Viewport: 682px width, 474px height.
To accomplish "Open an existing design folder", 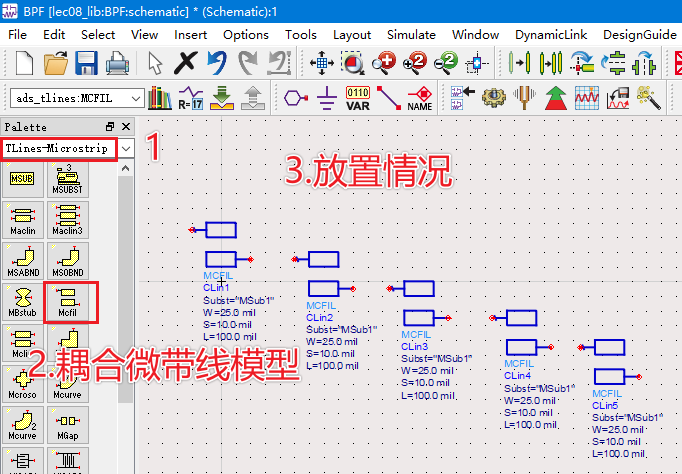I will [56, 63].
